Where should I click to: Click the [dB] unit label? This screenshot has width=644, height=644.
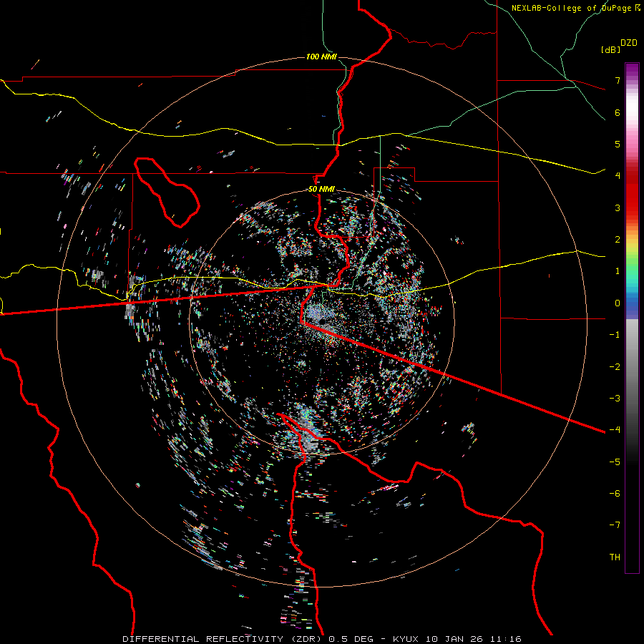pos(610,49)
